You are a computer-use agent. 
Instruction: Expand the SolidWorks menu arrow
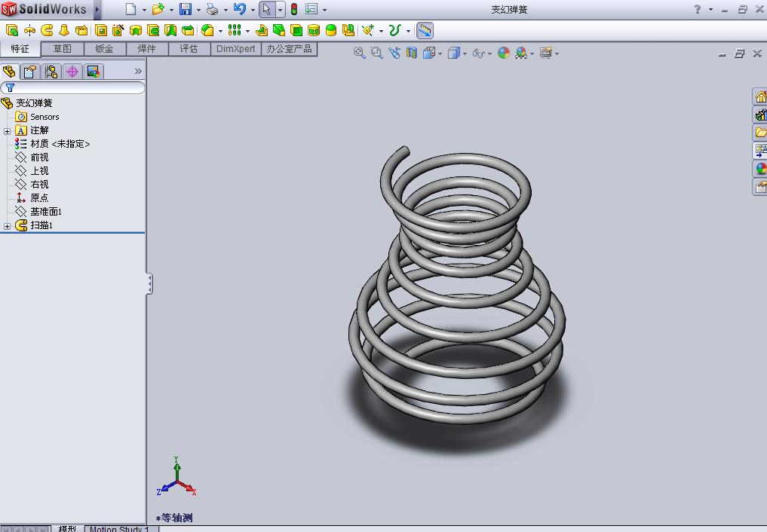click(97, 9)
